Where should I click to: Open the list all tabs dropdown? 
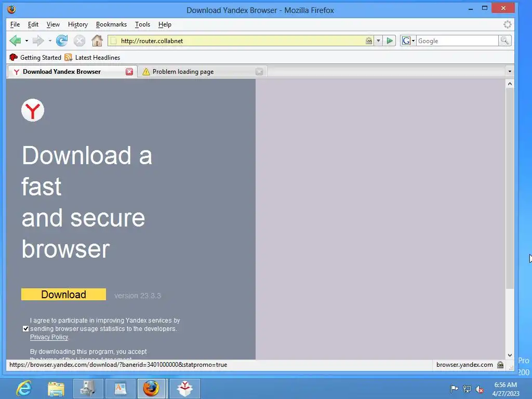(x=510, y=72)
